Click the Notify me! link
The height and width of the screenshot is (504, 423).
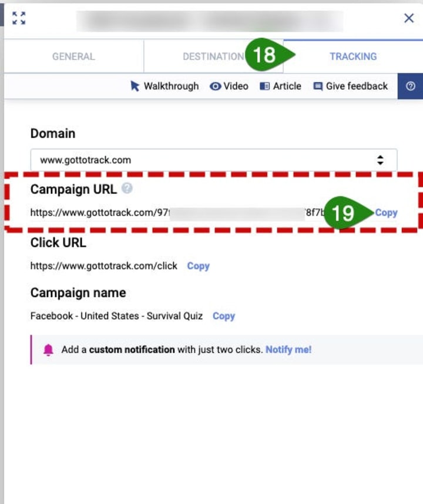(288, 350)
